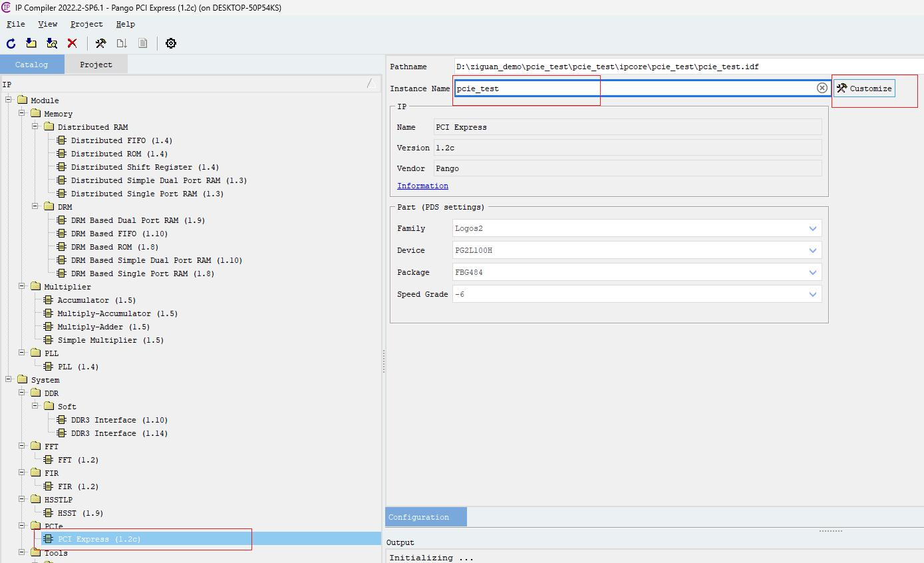Screen dimensions: 924x563
Task: Open the Family dropdown
Action: 812,228
